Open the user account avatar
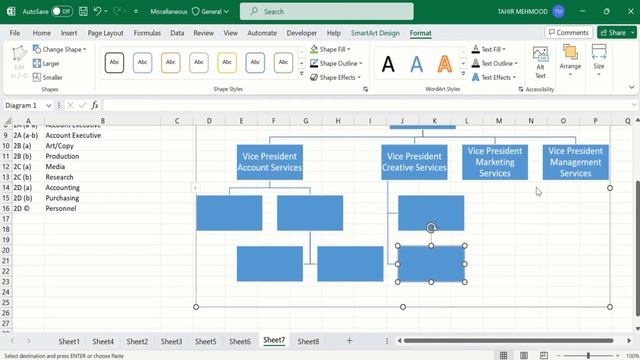 [x=559, y=11]
